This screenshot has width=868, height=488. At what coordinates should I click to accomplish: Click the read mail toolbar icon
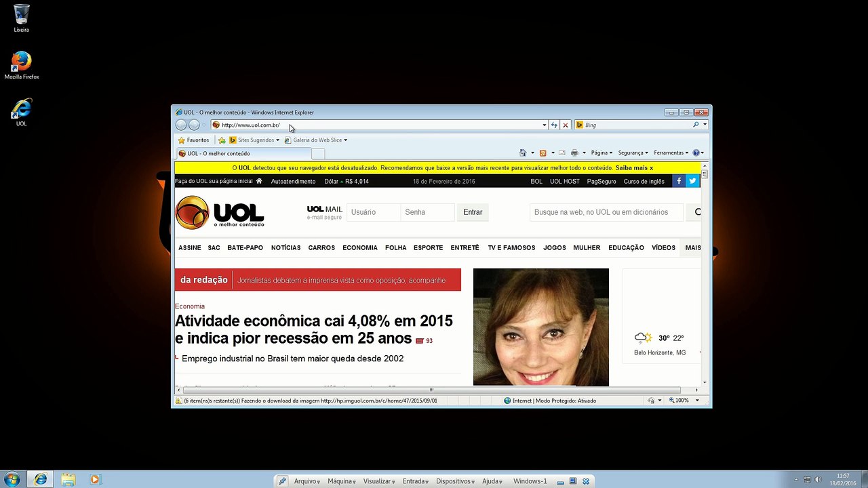561,153
